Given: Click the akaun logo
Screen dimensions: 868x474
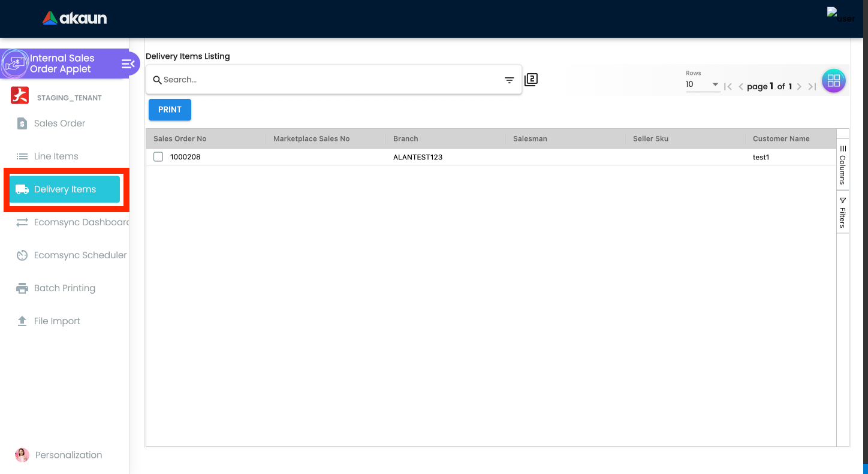Looking at the screenshot, I should [x=74, y=18].
